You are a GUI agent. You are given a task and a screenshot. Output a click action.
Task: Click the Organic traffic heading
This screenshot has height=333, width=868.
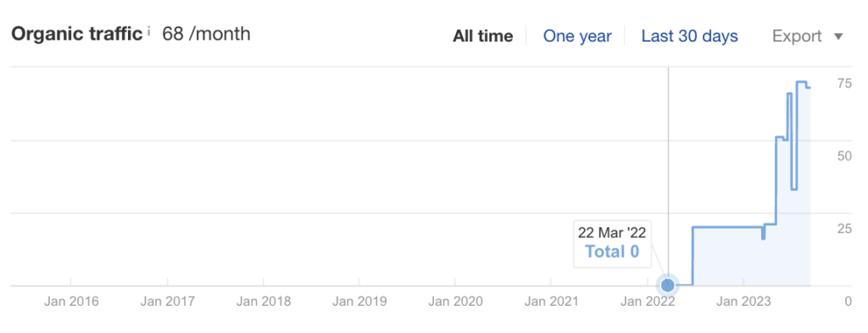(x=77, y=34)
